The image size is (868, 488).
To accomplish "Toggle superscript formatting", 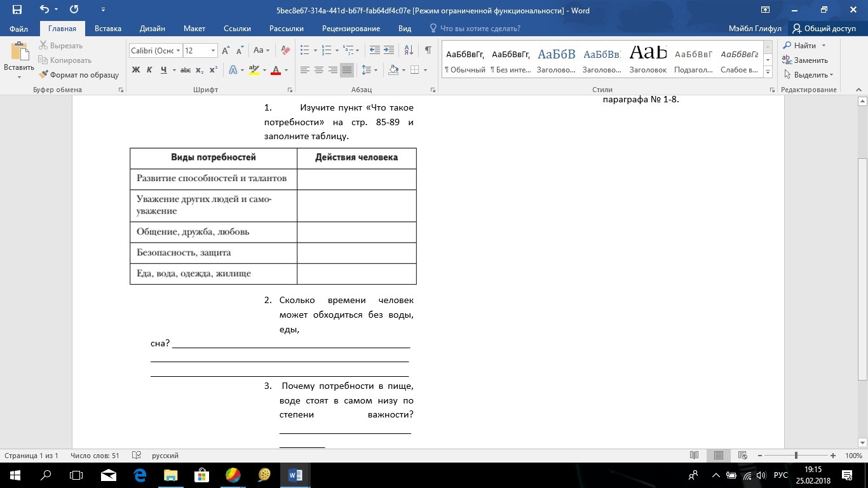I will (214, 70).
